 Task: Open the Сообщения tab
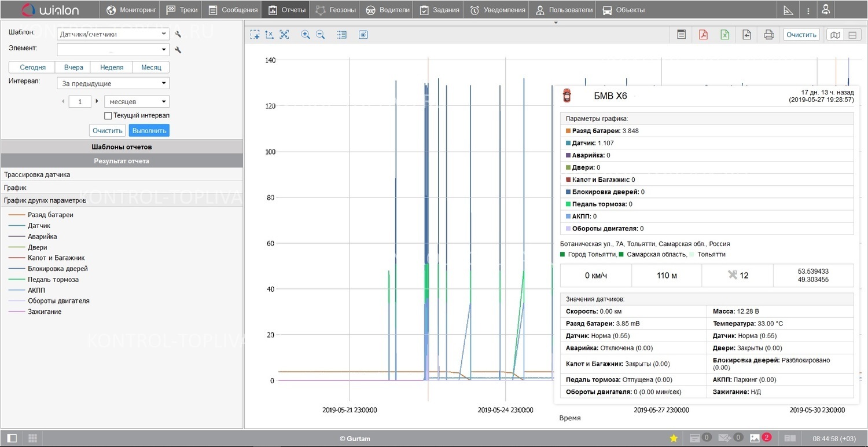tap(233, 10)
